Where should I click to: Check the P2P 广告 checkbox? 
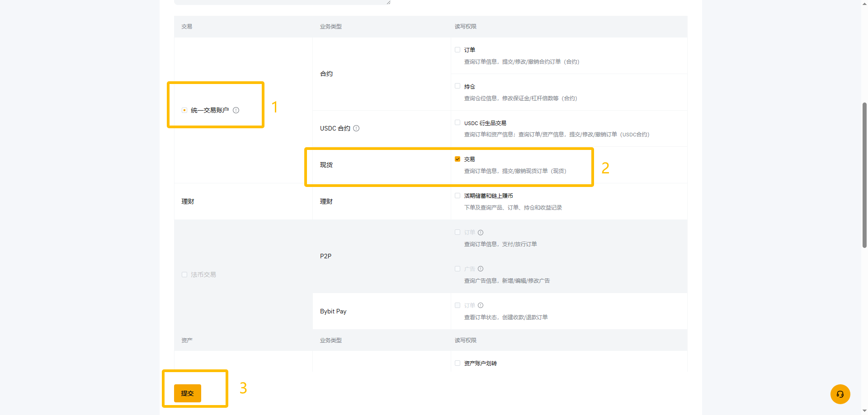pyautogui.click(x=458, y=269)
